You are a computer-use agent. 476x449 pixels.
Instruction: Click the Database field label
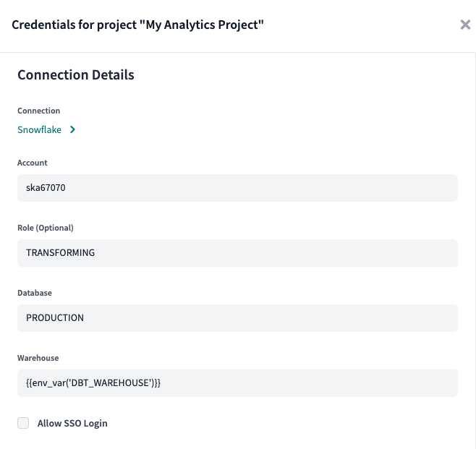35,293
